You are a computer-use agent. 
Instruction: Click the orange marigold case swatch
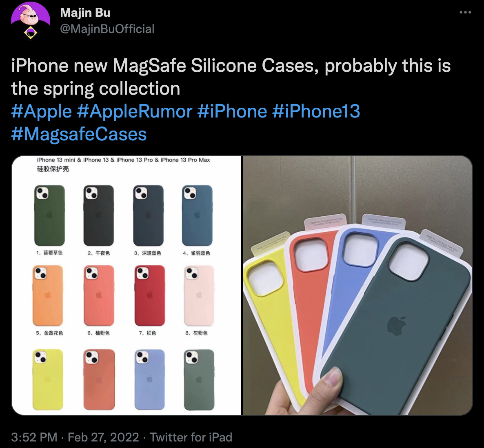pyautogui.click(x=48, y=295)
